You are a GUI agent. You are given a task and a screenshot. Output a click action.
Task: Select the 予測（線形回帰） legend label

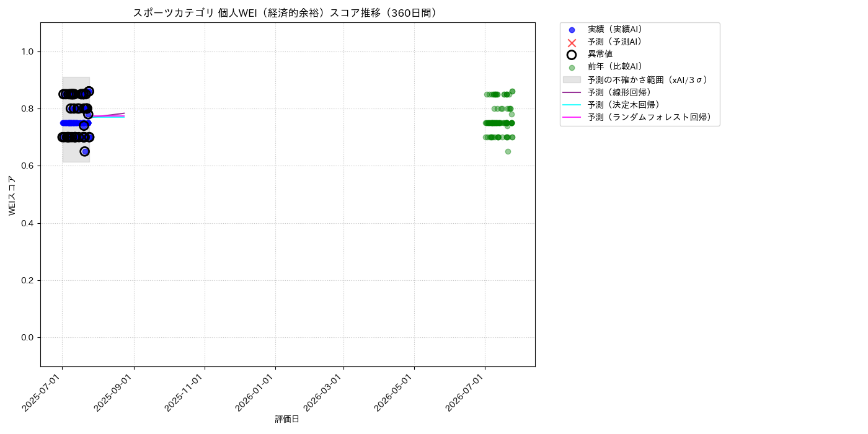click(619, 92)
